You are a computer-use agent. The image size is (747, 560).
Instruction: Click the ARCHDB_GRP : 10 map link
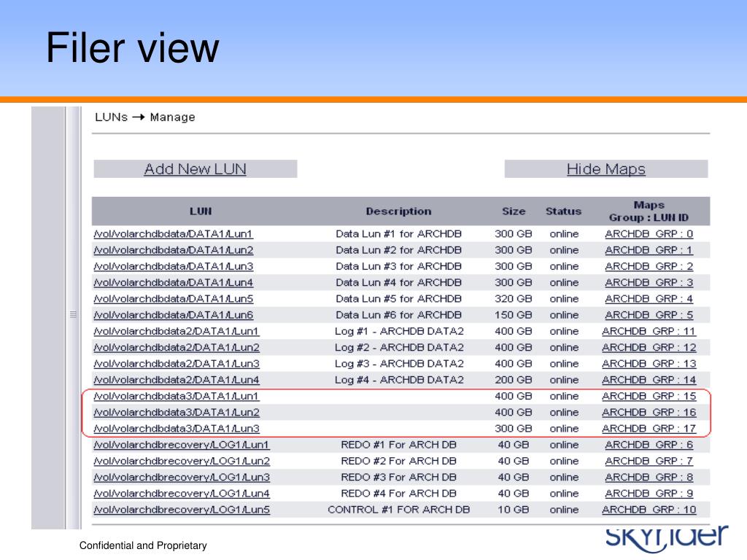click(649, 509)
